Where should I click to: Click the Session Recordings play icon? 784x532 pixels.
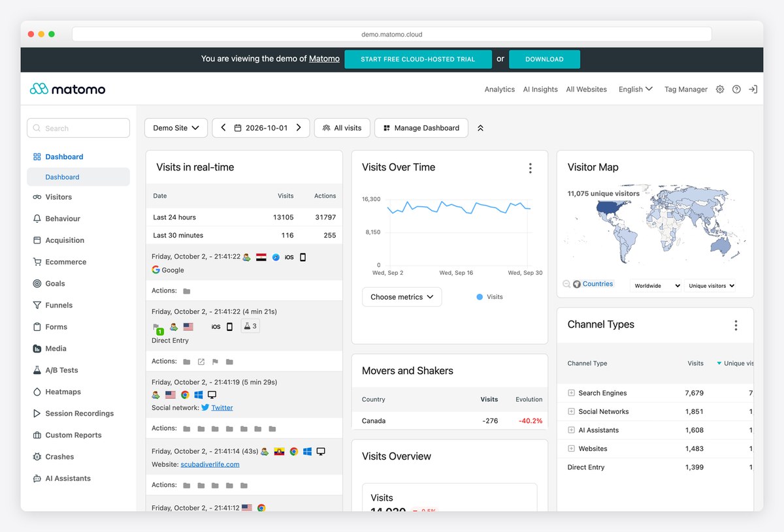(x=37, y=413)
